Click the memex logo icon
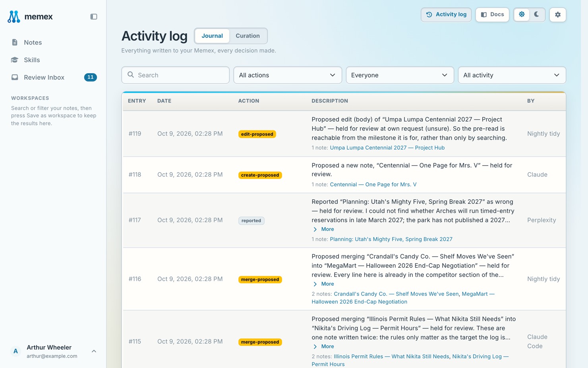 [14, 17]
